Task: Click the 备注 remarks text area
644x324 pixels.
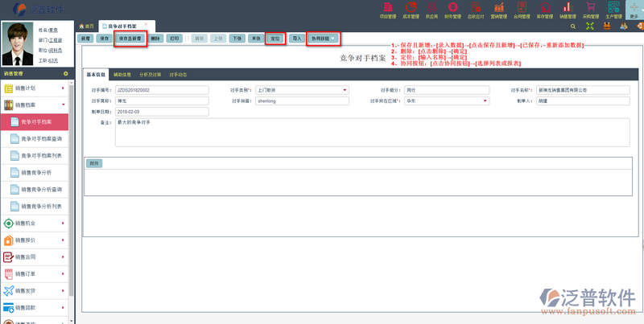Action: 372,133
